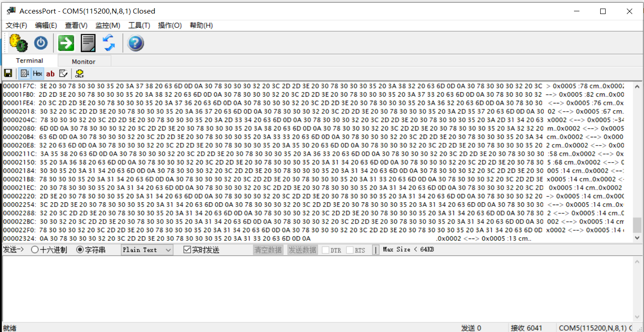Expand the Plain Text dropdown
The image size is (644, 332).
(x=168, y=250)
